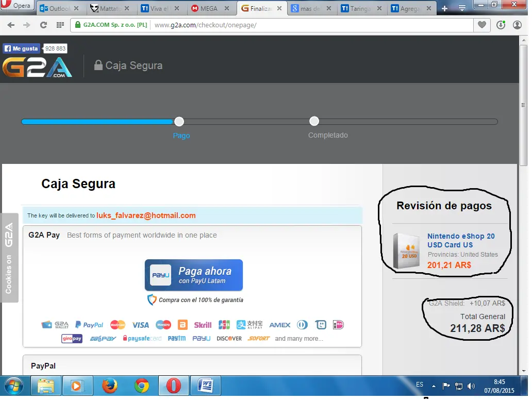The width and height of the screenshot is (532, 400).
Task: Click the ES language indicator
Action: [x=420, y=385]
